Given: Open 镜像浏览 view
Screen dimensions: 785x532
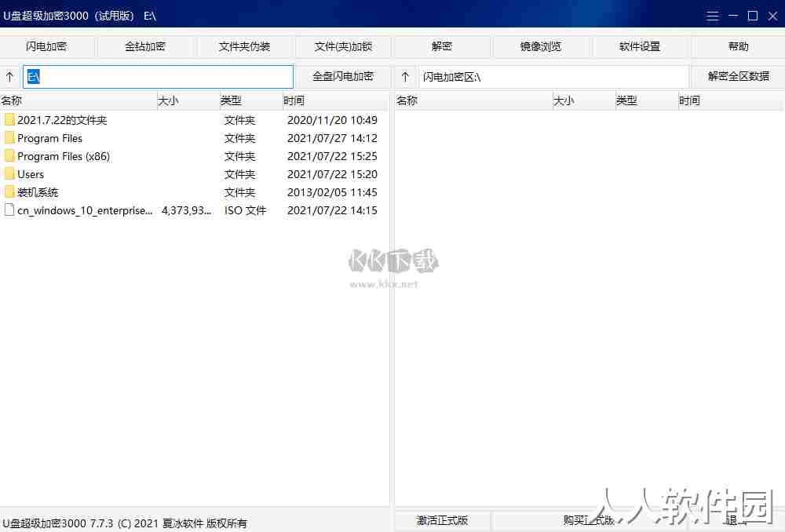Looking at the screenshot, I should [x=541, y=46].
